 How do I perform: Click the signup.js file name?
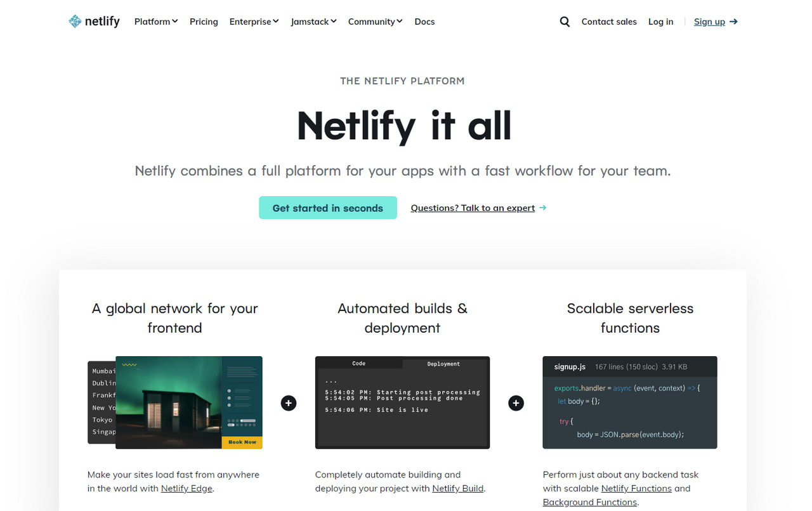tap(570, 367)
